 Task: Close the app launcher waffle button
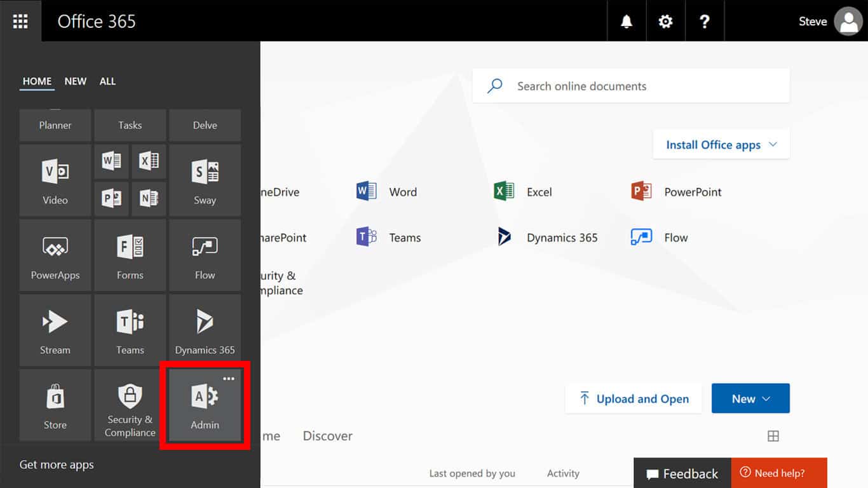click(20, 21)
